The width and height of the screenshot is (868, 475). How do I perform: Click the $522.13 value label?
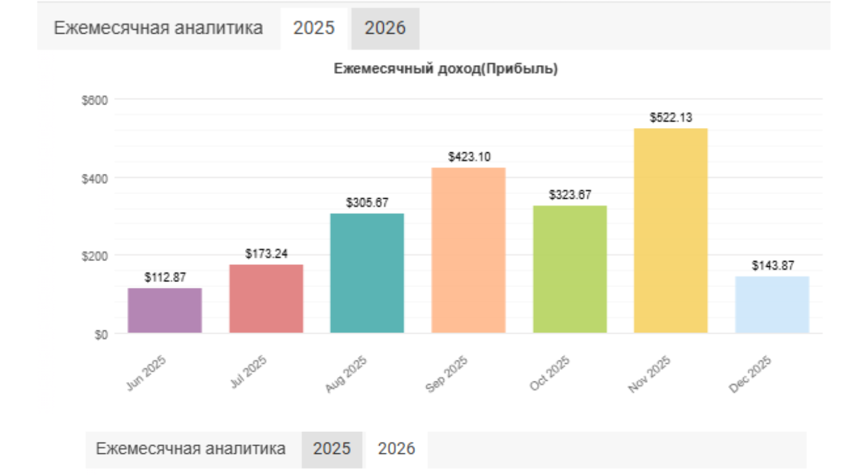pos(671,118)
